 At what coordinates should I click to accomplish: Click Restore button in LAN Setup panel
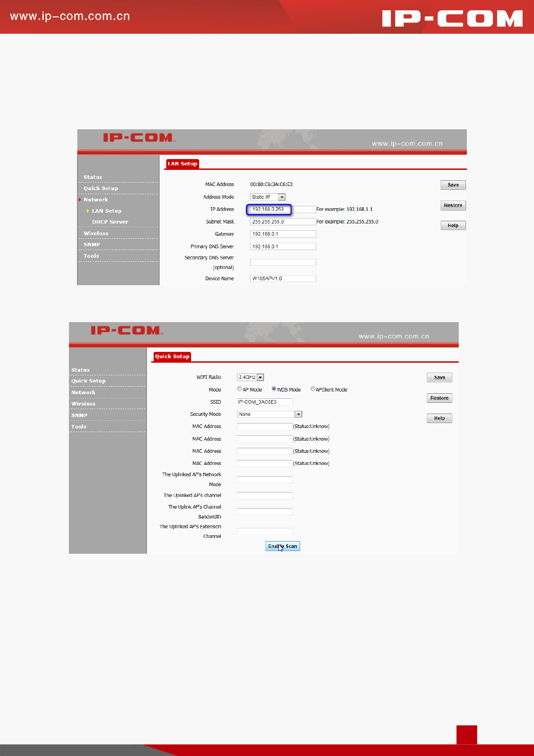(x=453, y=205)
